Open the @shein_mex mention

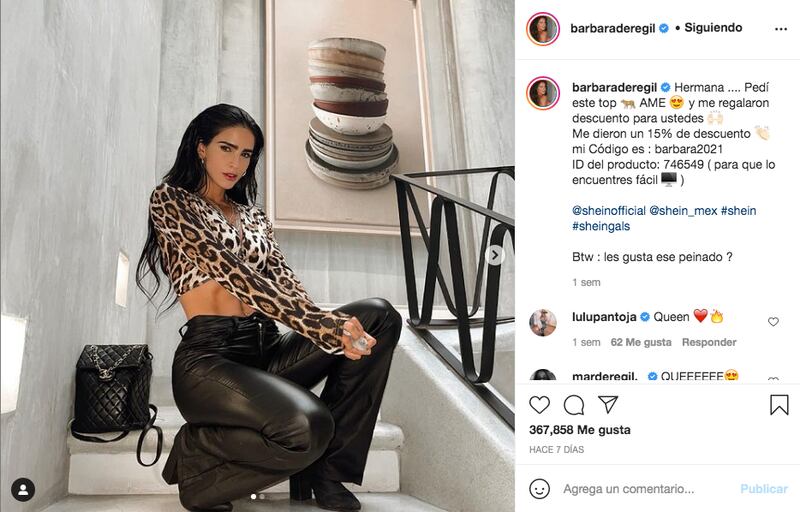tap(683, 211)
